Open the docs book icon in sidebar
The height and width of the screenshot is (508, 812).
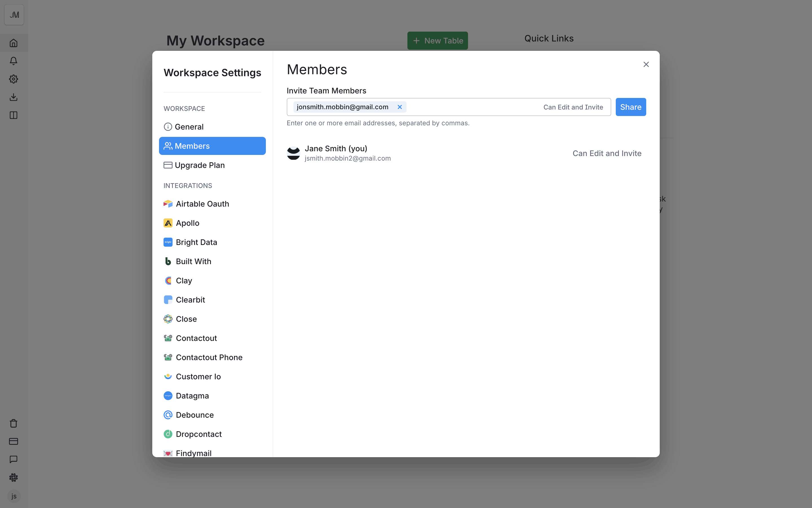[14, 115]
